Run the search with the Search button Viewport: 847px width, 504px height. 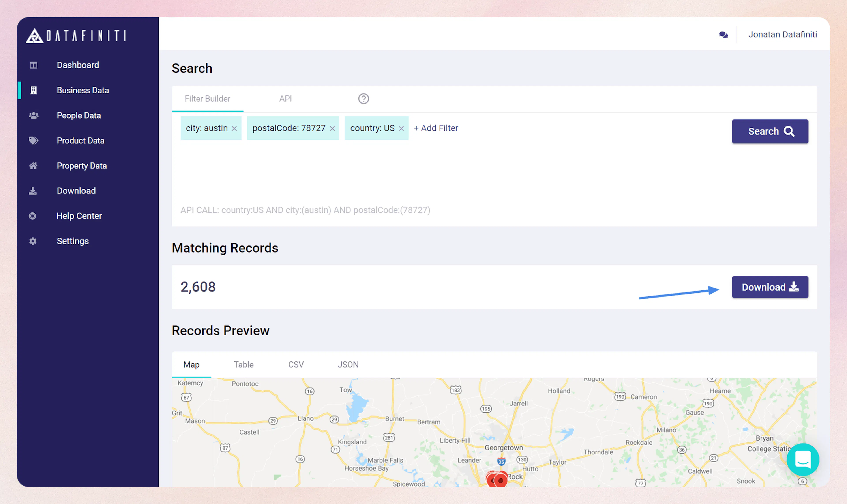[770, 131]
